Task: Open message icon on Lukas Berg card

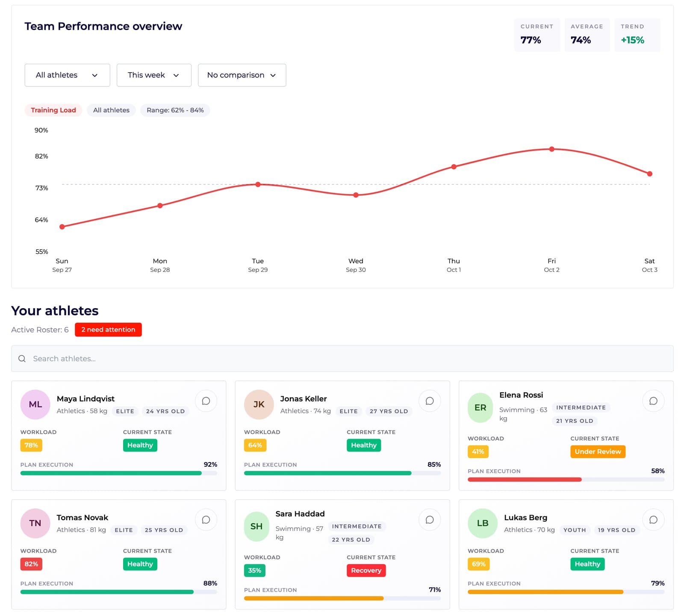Action: (x=653, y=520)
